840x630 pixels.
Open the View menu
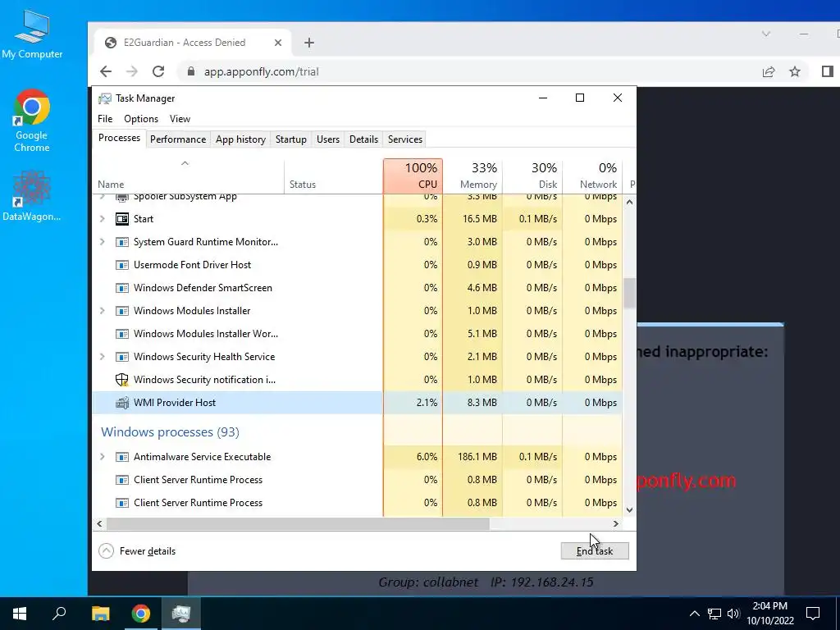pyautogui.click(x=180, y=119)
